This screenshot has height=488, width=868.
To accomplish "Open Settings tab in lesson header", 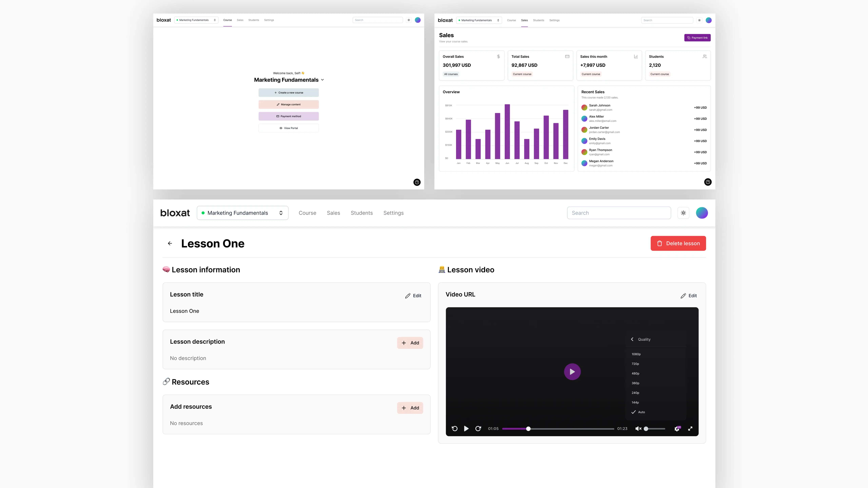I will tap(393, 213).
